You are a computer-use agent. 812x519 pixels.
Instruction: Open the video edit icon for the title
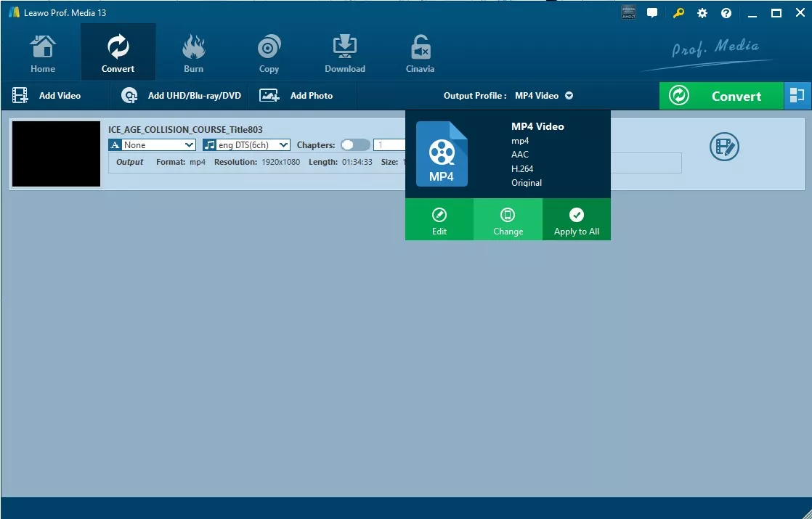(723, 147)
